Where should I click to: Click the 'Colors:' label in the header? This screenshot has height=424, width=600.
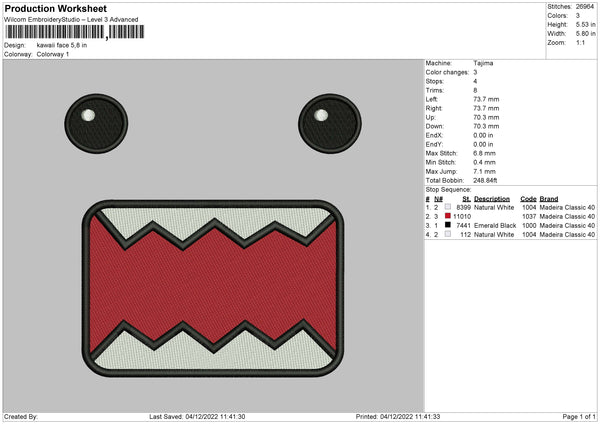click(x=557, y=16)
